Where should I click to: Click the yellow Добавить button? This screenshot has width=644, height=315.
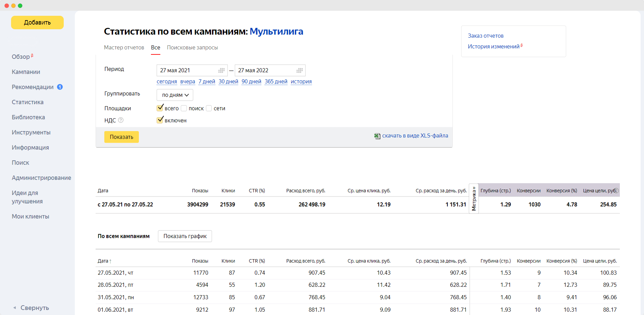click(37, 22)
